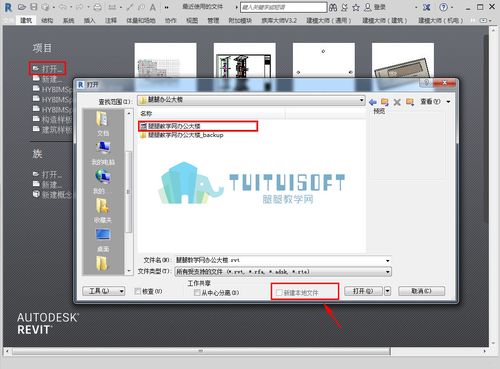Click the places sidebar scroll up arrow
500x369 pixels.
tap(129, 113)
